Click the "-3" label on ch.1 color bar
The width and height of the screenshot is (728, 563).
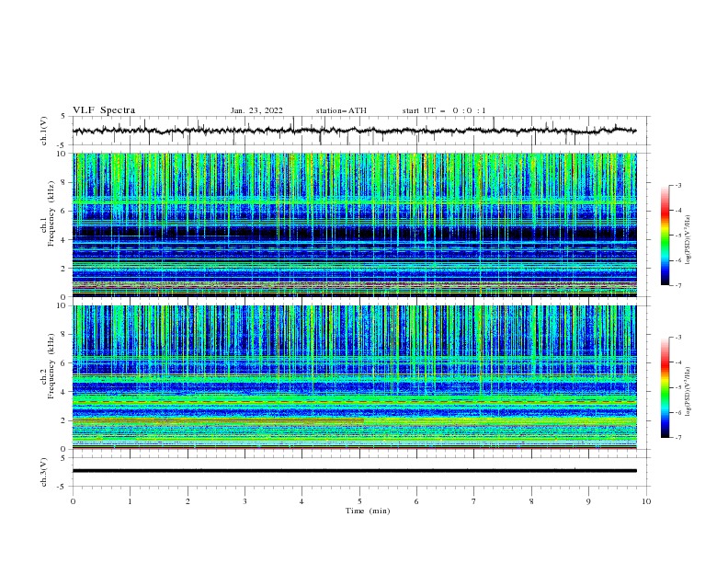(677, 185)
